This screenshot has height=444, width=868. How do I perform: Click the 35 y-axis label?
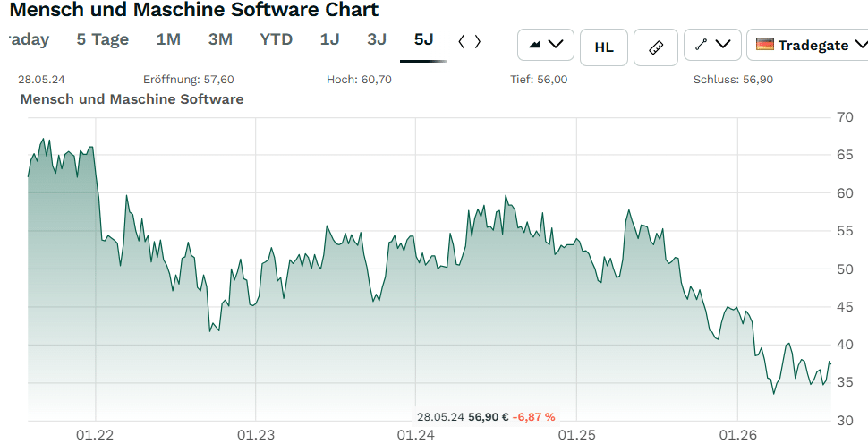pos(845,382)
